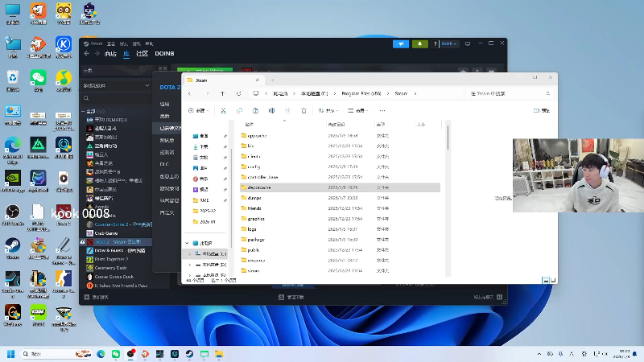Select the depotcache folder row
This screenshot has width=644, height=362.
tap(340, 187)
